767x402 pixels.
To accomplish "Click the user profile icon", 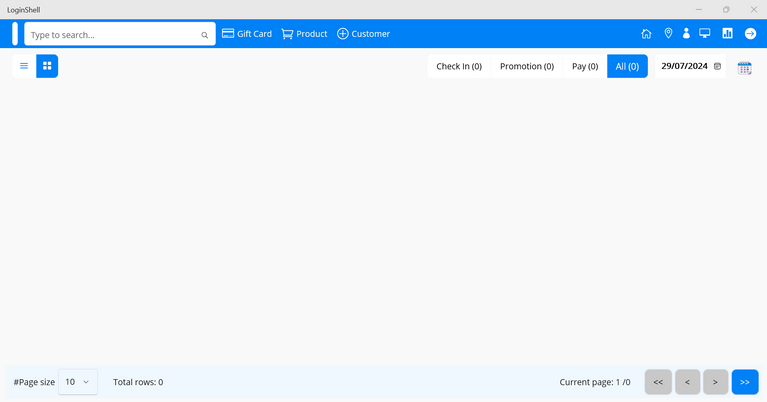I will 686,34.
